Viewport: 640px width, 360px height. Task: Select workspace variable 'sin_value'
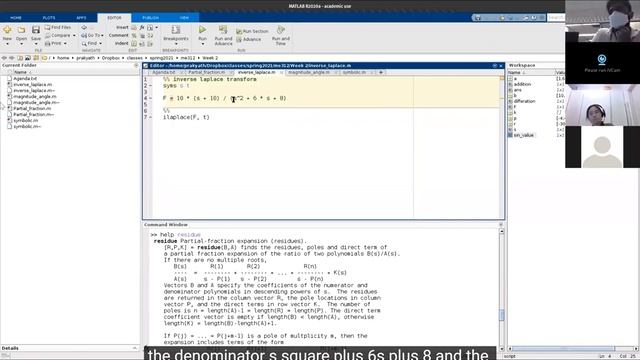click(x=523, y=135)
